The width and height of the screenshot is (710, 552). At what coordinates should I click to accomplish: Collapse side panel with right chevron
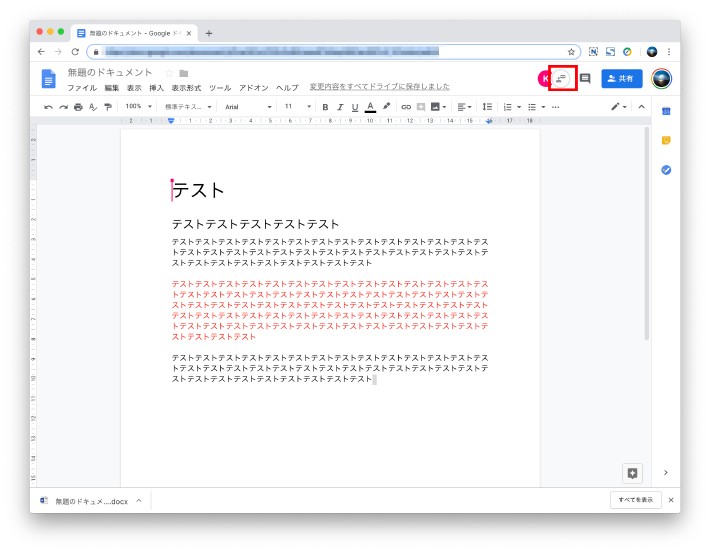coord(666,472)
